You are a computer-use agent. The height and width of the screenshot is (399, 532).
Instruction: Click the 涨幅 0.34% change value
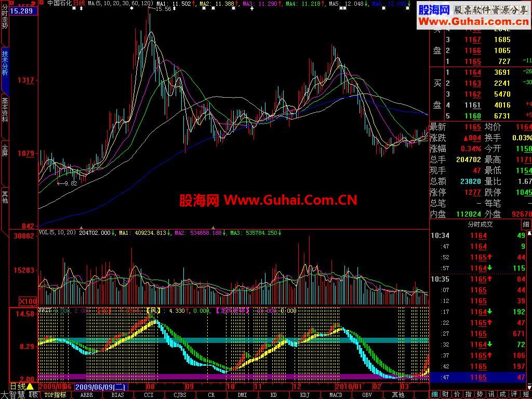coord(471,149)
